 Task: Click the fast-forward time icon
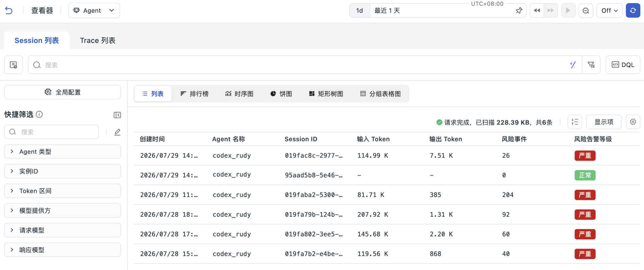(551, 10)
